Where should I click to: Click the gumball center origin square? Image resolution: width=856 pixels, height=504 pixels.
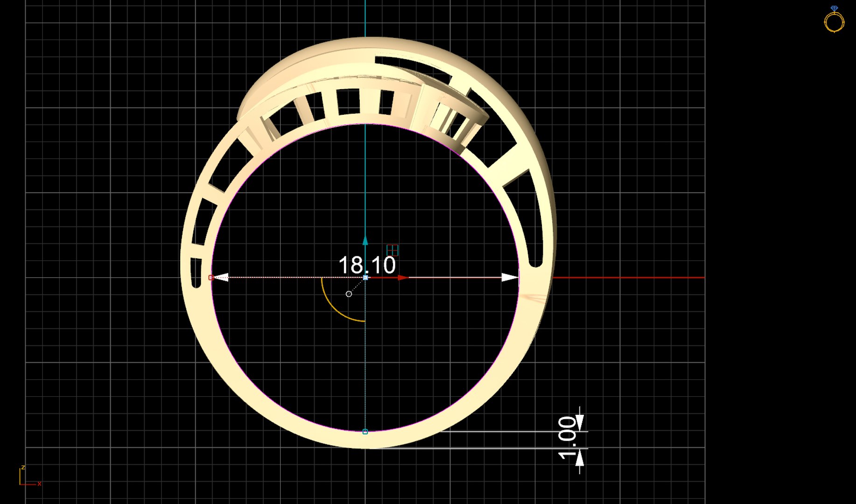click(x=365, y=278)
